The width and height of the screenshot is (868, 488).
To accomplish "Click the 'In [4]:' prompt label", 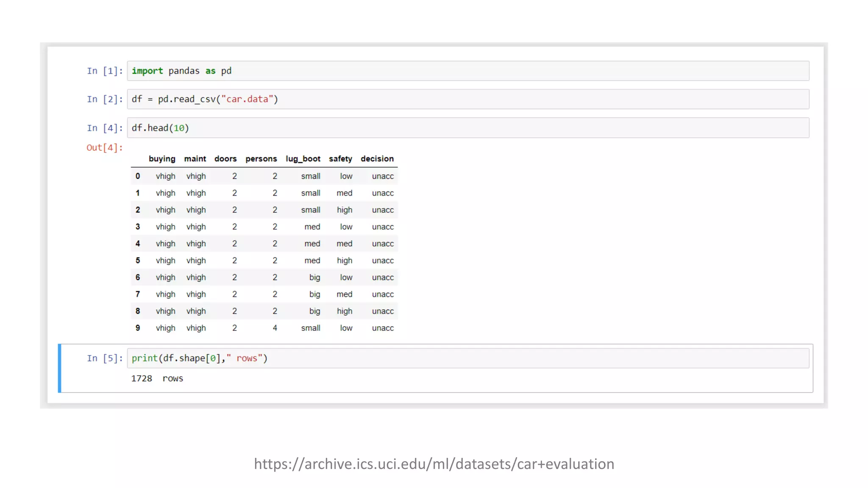I will point(105,128).
